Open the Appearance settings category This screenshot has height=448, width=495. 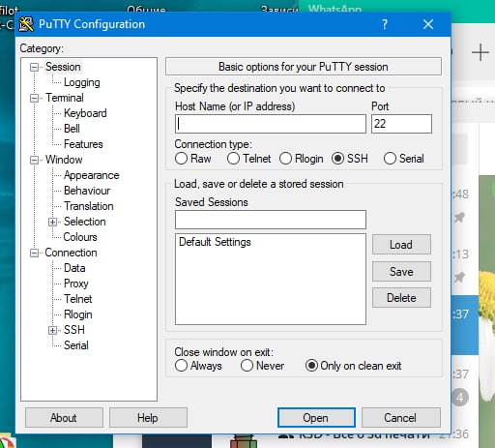(92, 175)
